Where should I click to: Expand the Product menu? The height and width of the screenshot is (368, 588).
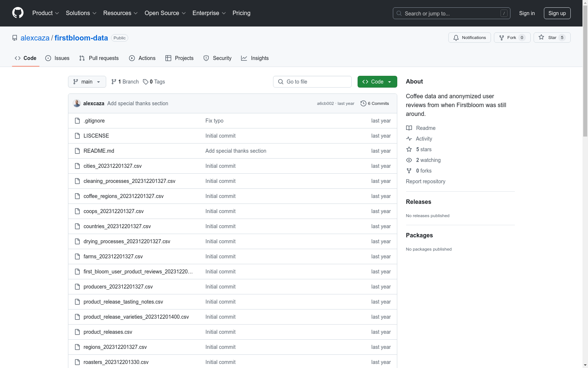point(46,13)
